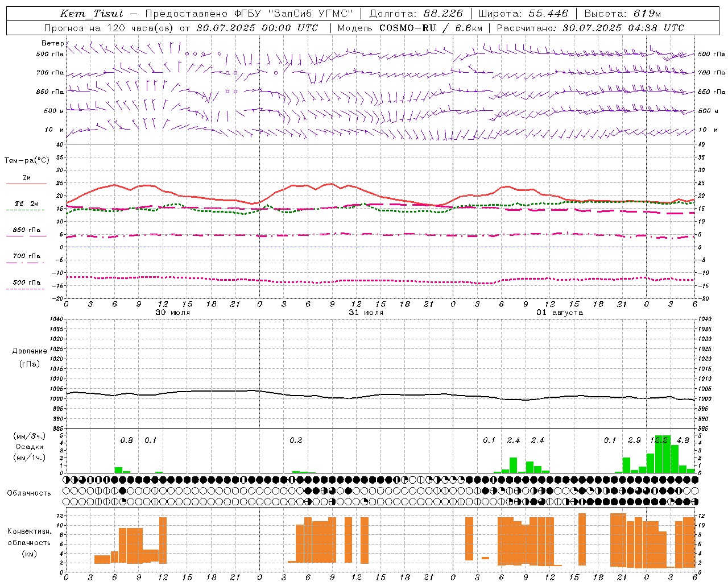The height and width of the screenshot is (582, 728).
Task: Click the "Td 2м" dew point legend entry
Action: click(26, 203)
